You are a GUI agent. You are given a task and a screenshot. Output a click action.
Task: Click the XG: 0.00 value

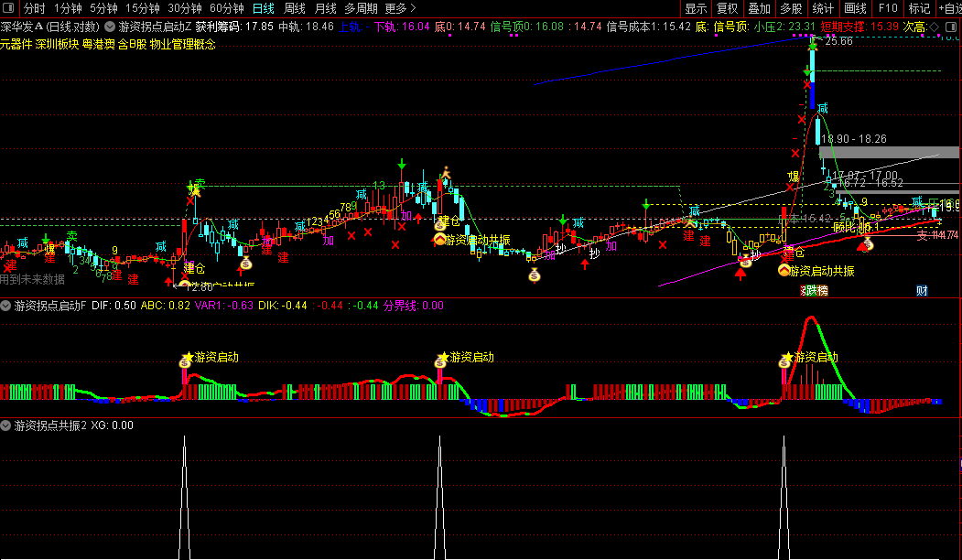coord(113,425)
